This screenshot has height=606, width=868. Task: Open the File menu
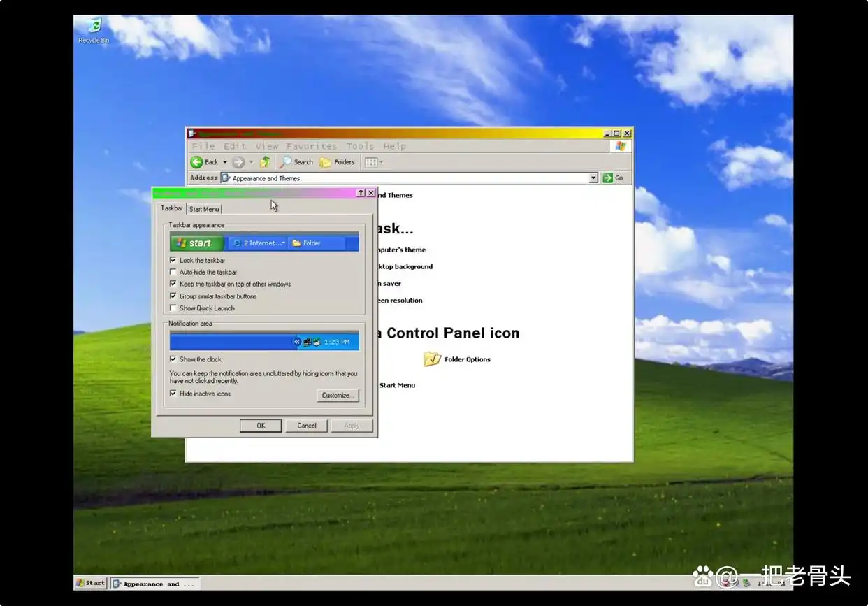203,146
